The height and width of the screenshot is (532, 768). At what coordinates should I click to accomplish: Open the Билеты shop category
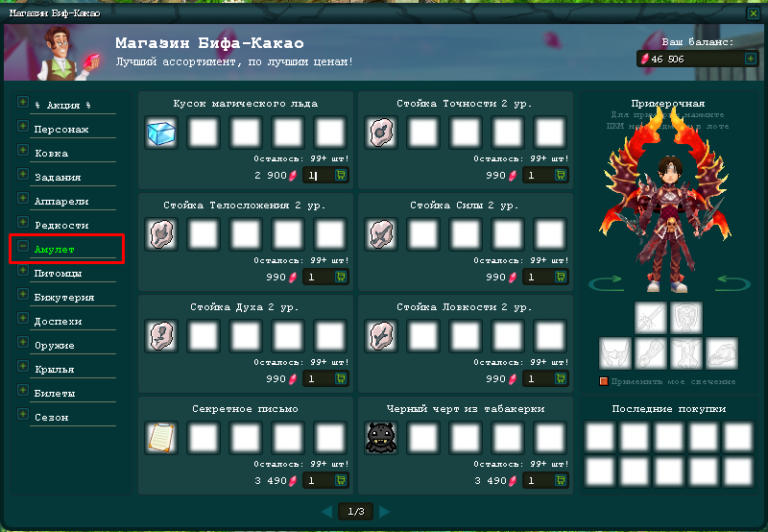[x=55, y=394]
